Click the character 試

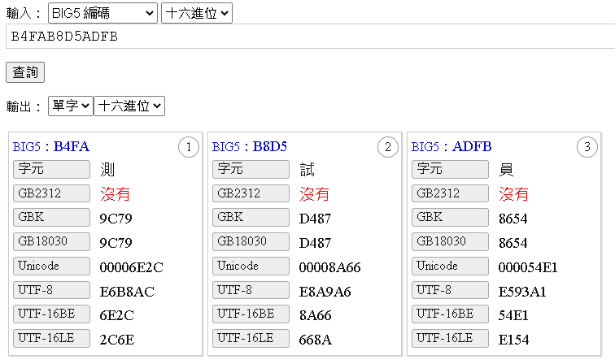pos(307,170)
